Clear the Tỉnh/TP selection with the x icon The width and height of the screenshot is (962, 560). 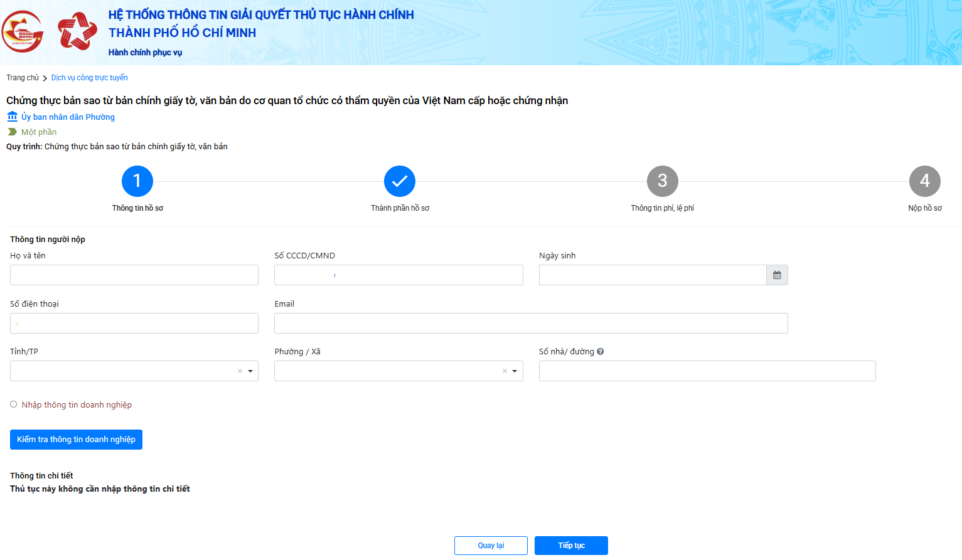pos(240,371)
